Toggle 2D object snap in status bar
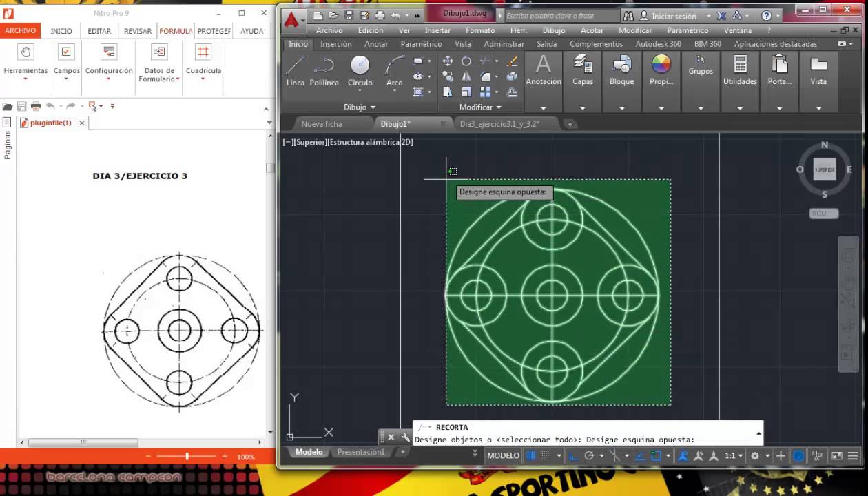 (x=657, y=455)
